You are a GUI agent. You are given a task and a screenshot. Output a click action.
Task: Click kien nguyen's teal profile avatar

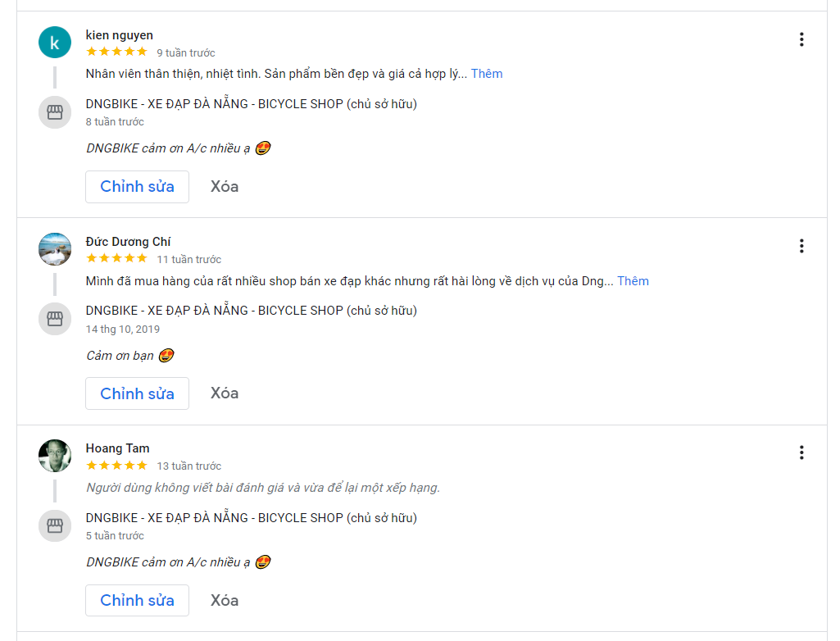pos(55,43)
